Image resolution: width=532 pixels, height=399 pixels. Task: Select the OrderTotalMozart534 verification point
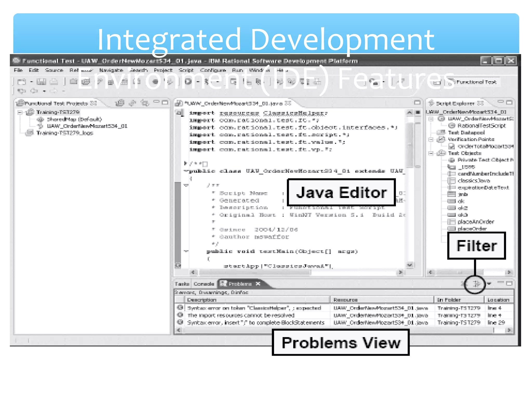[485, 146]
